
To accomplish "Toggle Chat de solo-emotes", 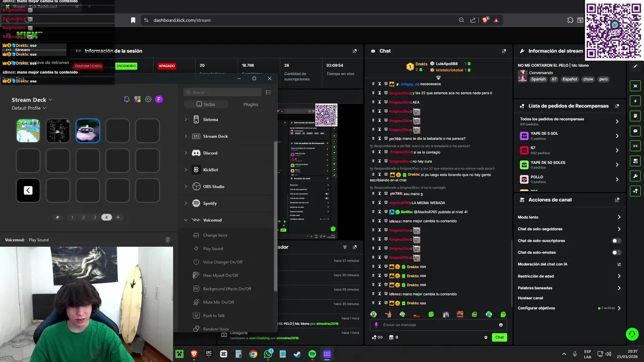I will 616,252.
